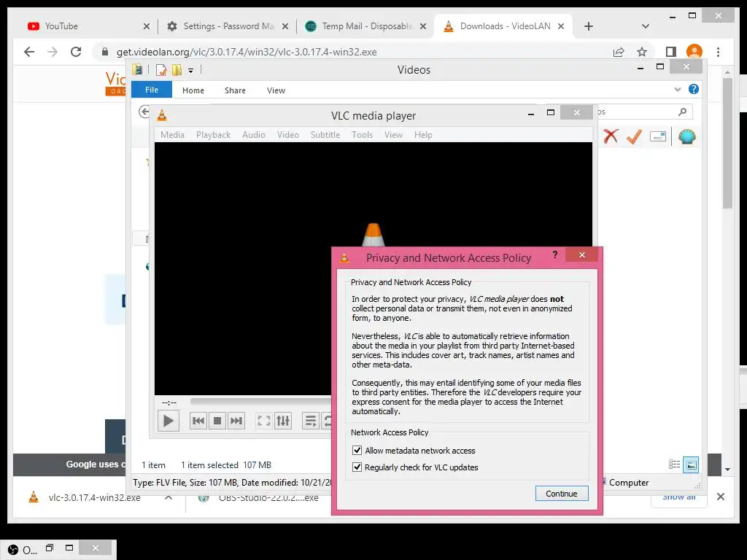Click the address bar URL field

tap(352, 52)
